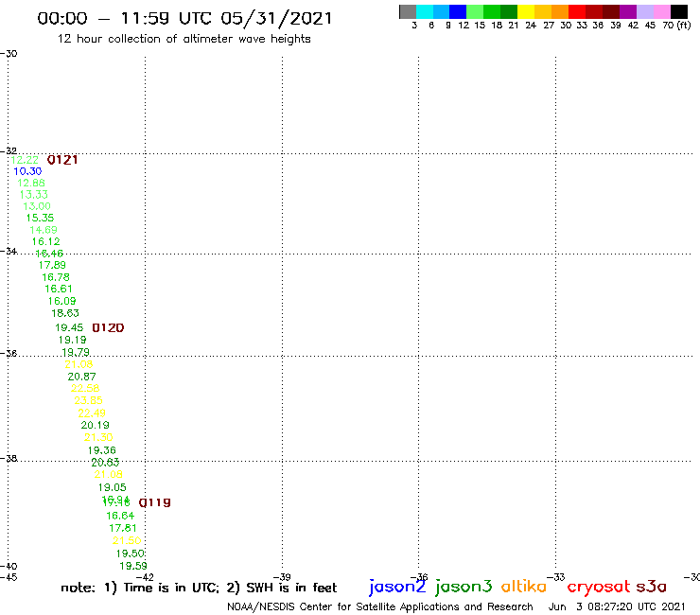
Task: Click the gray swatch in the color scale
Action: pos(408,11)
